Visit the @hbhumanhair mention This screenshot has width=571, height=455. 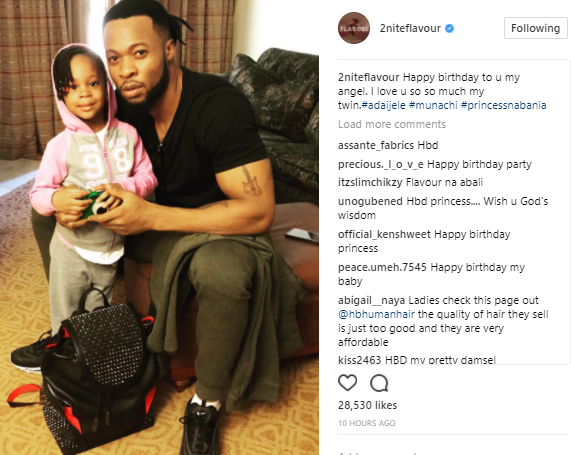(377, 314)
